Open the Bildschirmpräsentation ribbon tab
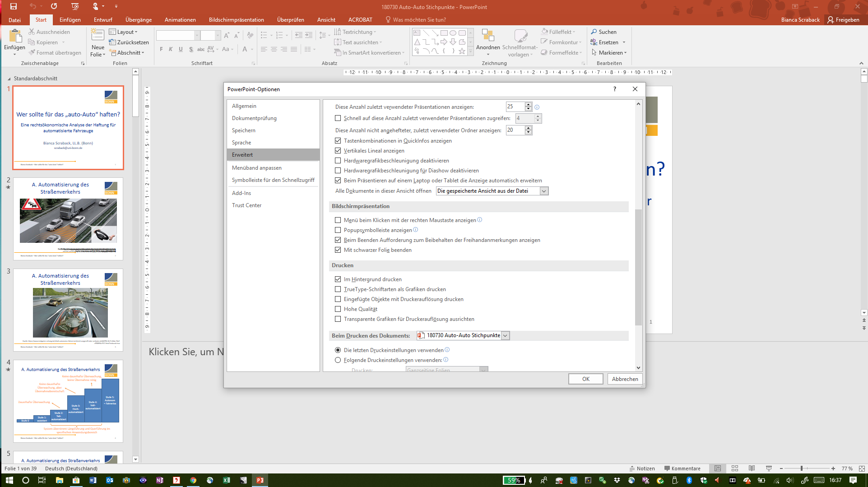 pos(237,20)
